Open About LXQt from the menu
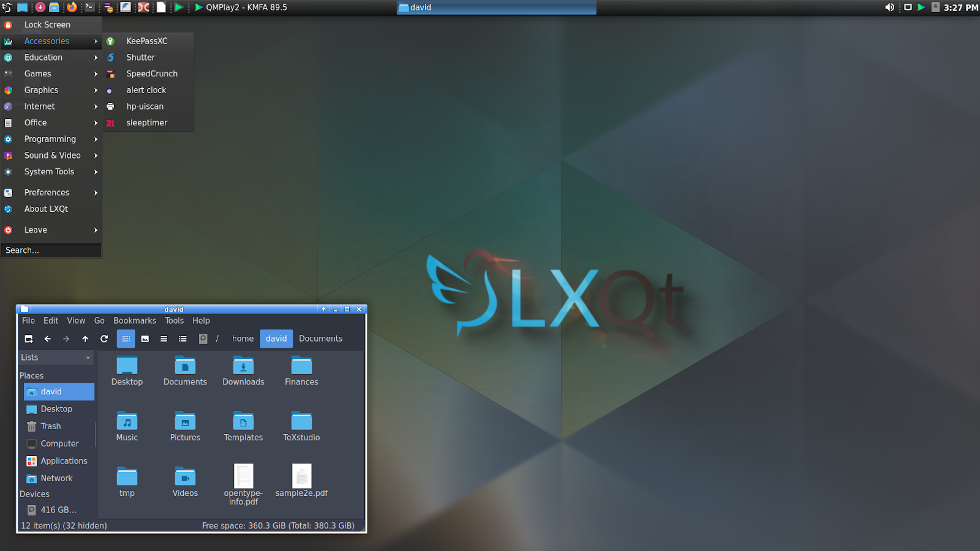The height and width of the screenshot is (551, 980). [x=51, y=209]
